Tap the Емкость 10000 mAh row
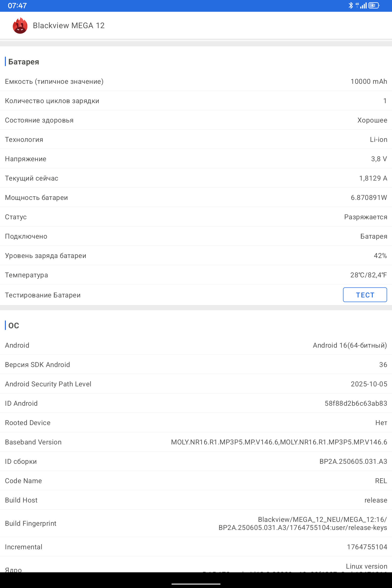 pyautogui.click(x=196, y=82)
